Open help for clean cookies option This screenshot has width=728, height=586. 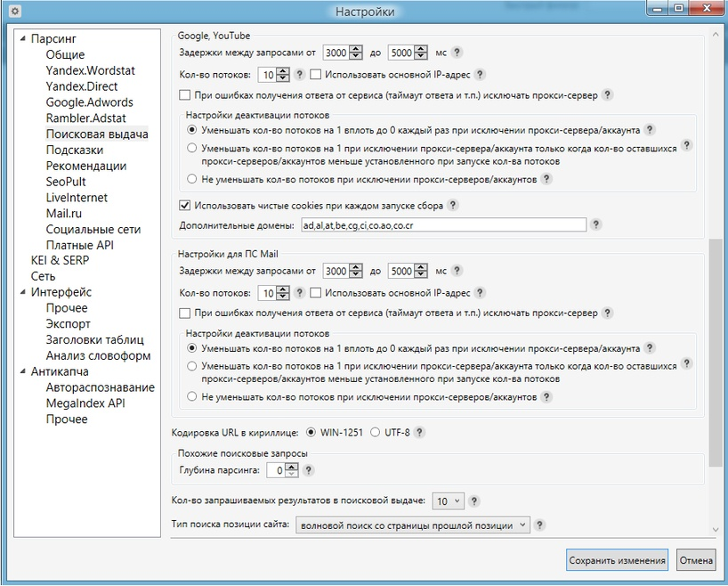coord(452,204)
